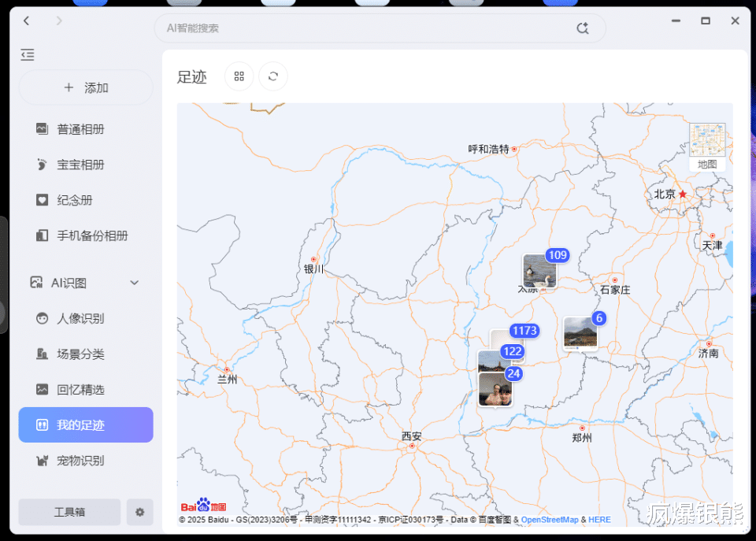The width and height of the screenshot is (756, 541).
Task: Click the 纪念册 heart icon
Action: 42,199
